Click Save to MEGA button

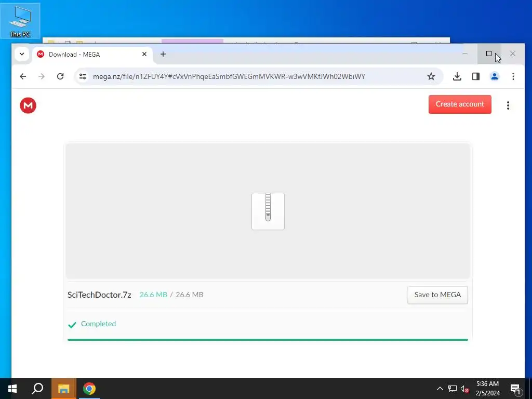point(437,295)
